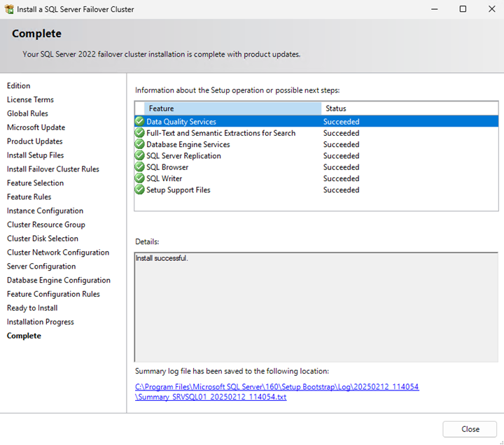Select the Full-Text and Semantic Extractions for Search row
Image resolution: width=504 pixels, height=445 pixels.
(316, 133)
